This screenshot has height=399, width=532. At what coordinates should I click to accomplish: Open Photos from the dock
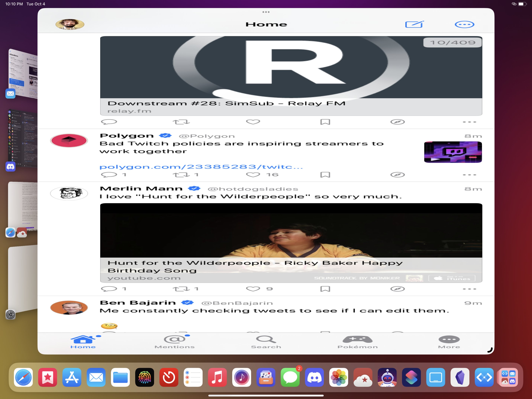(x=339, y=377)
